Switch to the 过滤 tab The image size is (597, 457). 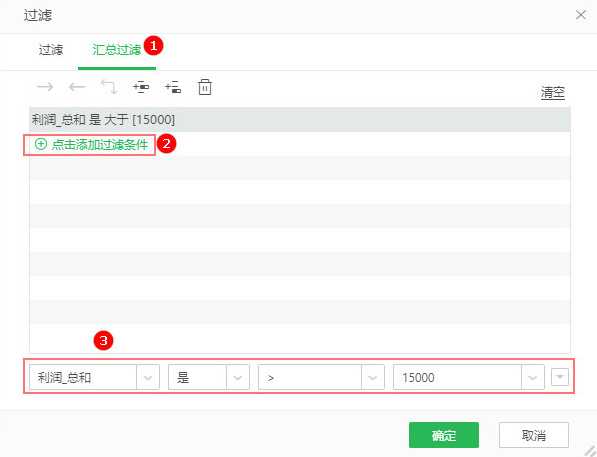[x=51, y=50]
